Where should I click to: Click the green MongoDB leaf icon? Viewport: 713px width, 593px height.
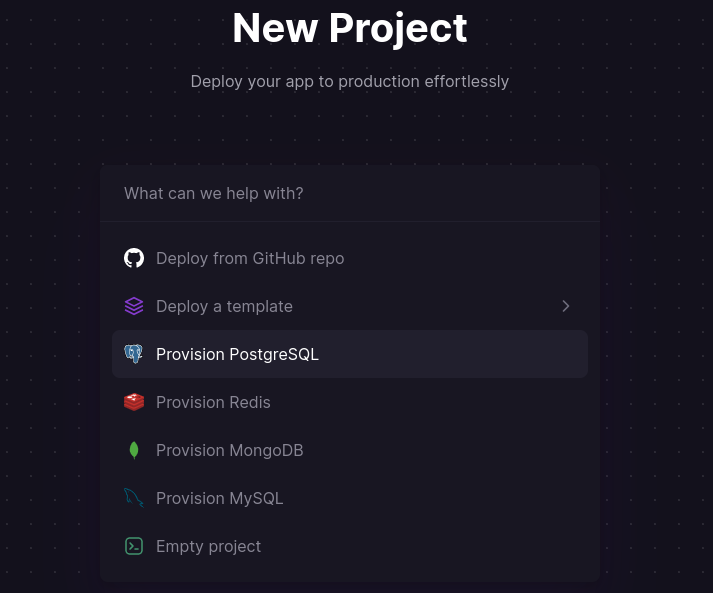point(134,450)
